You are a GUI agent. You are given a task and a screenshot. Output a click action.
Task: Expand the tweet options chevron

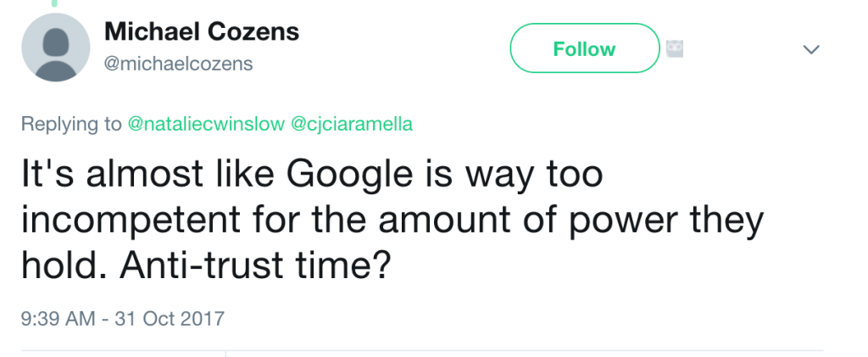click(x=811, y=49)
